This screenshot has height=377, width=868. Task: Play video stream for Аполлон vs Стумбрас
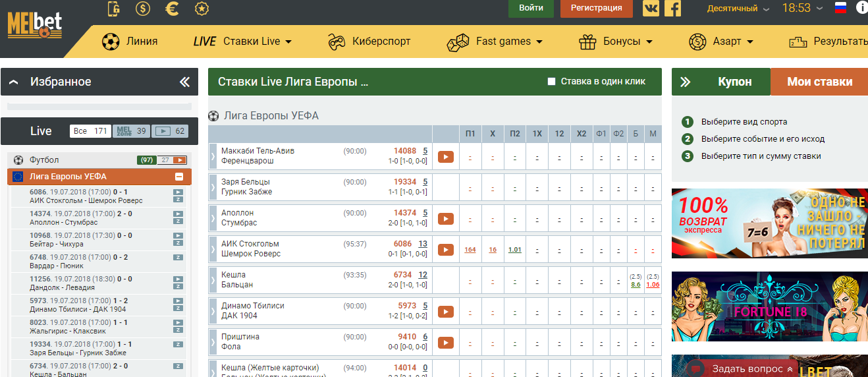[x=446, y=219]
